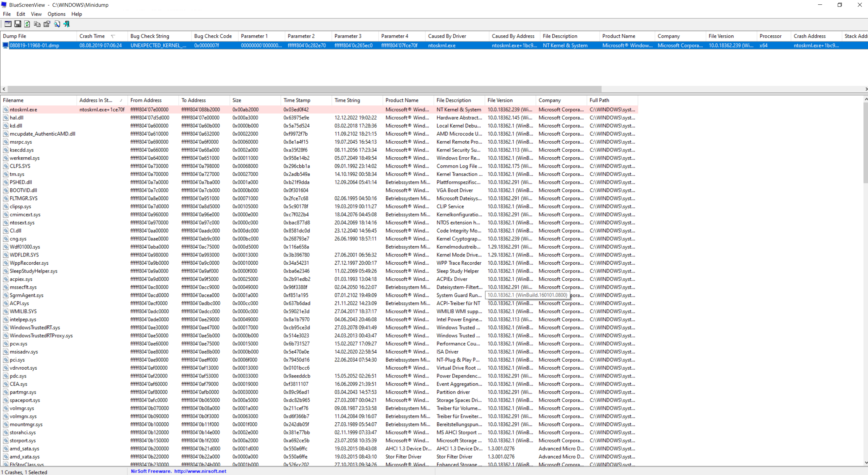The height and width of the screenshot is (475, 868).
Task: Select the 080819-11968-01.dmp dump file row
Action: (34, 45)
